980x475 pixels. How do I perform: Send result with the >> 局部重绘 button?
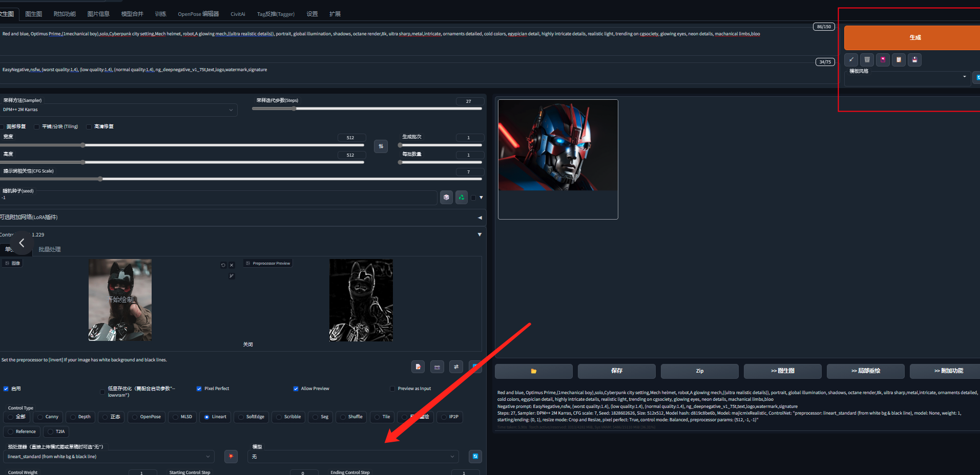click(x=866, y=371)
